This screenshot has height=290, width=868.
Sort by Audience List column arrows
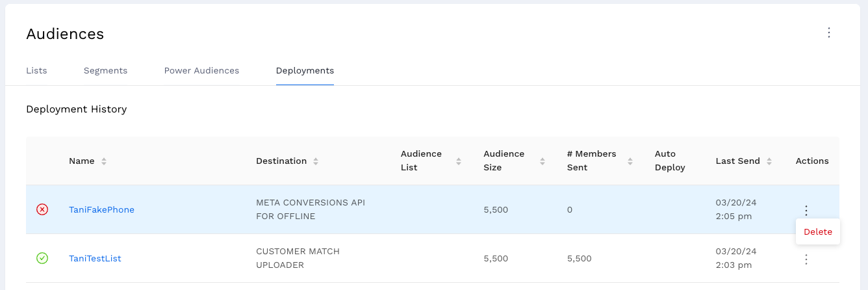[x=459, y=161]
